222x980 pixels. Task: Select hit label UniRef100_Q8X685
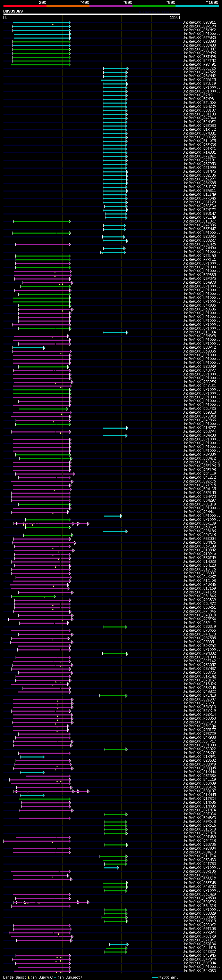(x=199, y=183)
